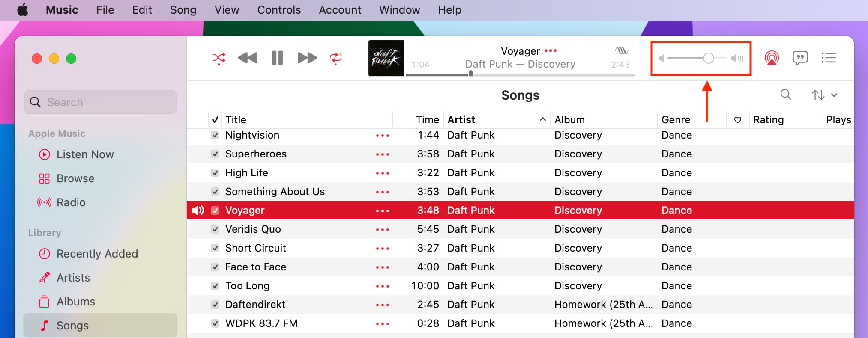The width and height of the screenshot is (868, 338).
Task: Open more options for High Life
Action: point(383,173)
